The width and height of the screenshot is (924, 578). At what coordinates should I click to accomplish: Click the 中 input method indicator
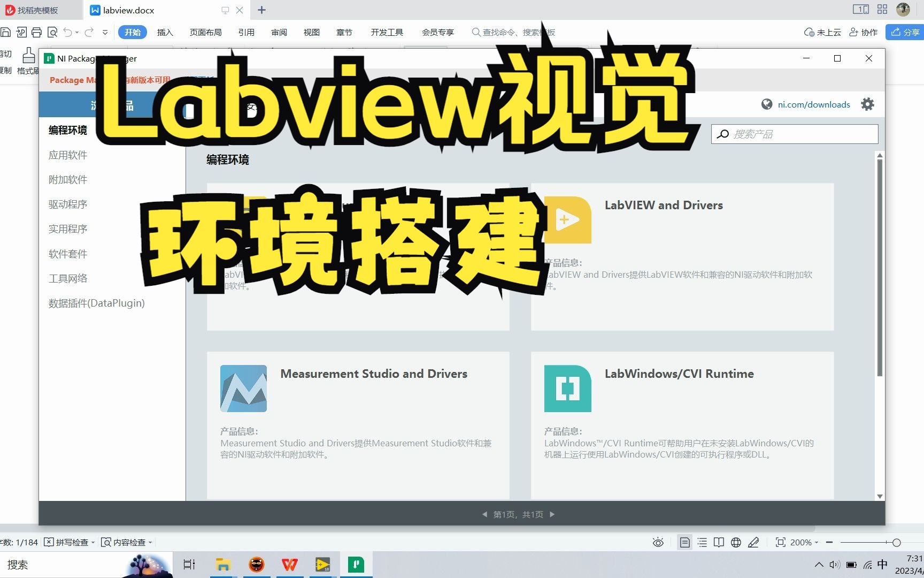click(x=882, y=565)
